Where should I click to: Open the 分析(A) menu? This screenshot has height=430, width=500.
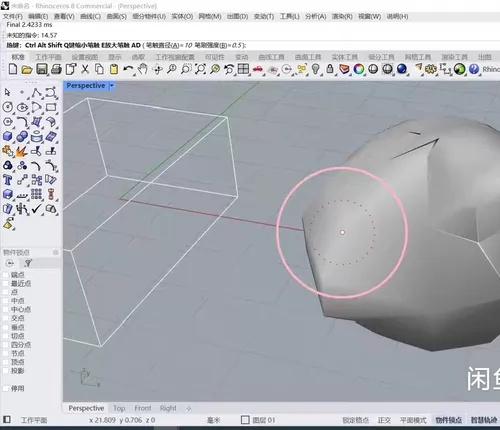coord(315,16)
